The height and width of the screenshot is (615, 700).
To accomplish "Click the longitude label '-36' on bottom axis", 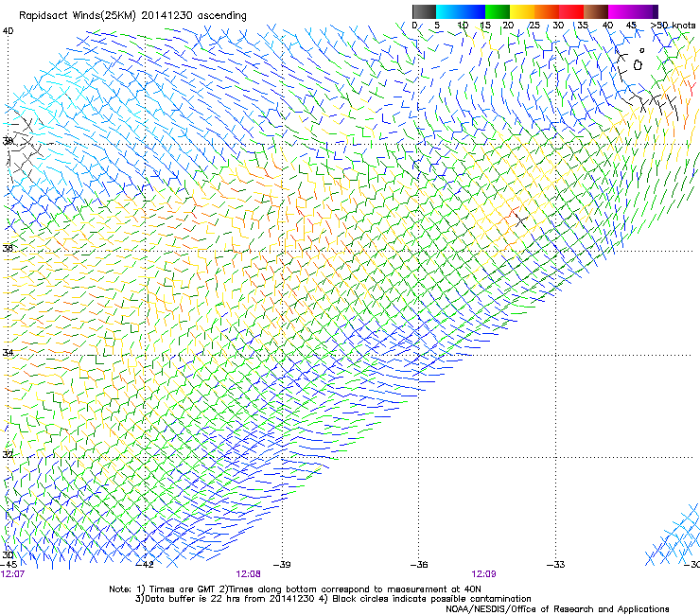I will [x=419, y=565].
